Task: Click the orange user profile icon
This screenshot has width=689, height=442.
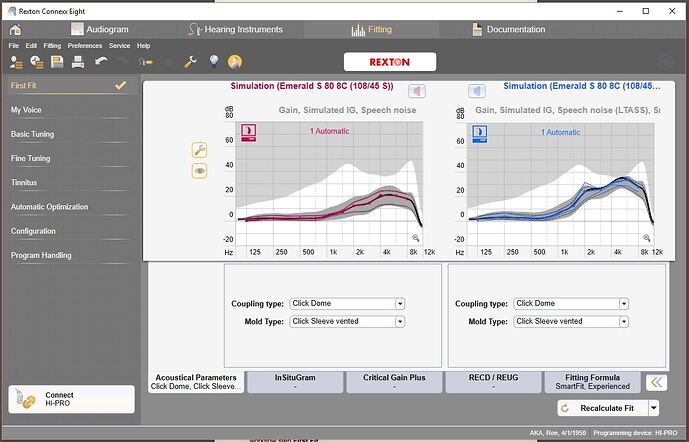Action: pos(235,62)
